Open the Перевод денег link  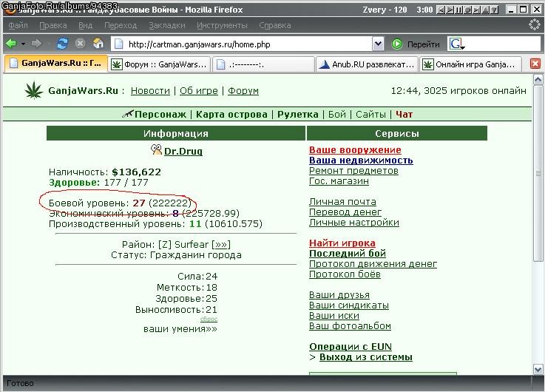click(345, 212)
